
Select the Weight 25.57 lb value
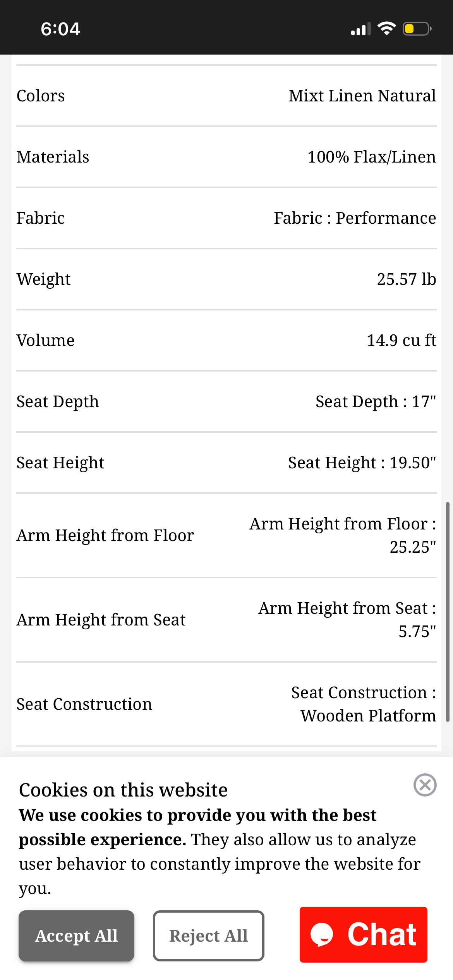point(406,279)
